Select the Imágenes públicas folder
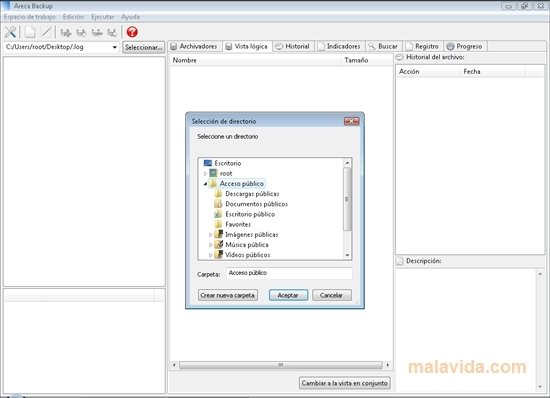The image size is (550, 398). click(251, 234)
